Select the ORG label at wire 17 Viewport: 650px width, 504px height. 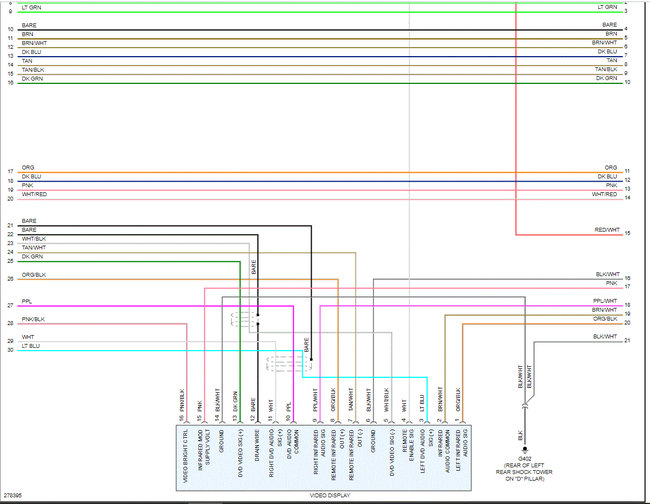[x=28, y=167]
